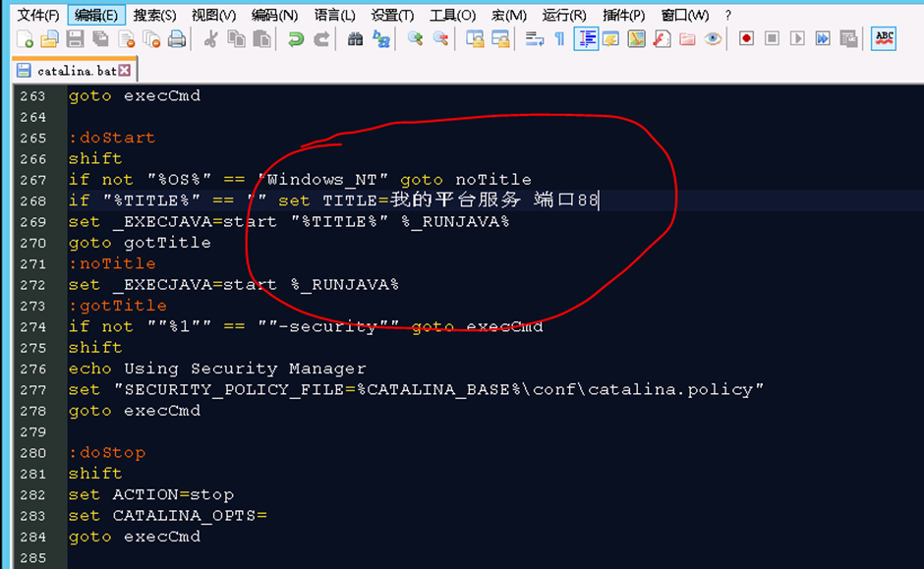Viewport: 924px width, 569px height.
Task: Toggle synchronize vertical scrolling icon
Action: click(x=475, y=39)
